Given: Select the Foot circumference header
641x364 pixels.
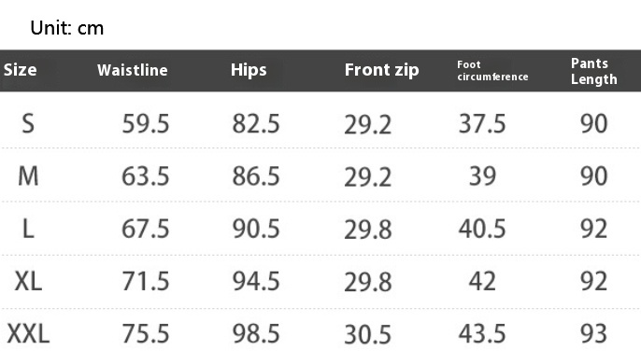Looking at the screenshot, I should coord(492,71).
